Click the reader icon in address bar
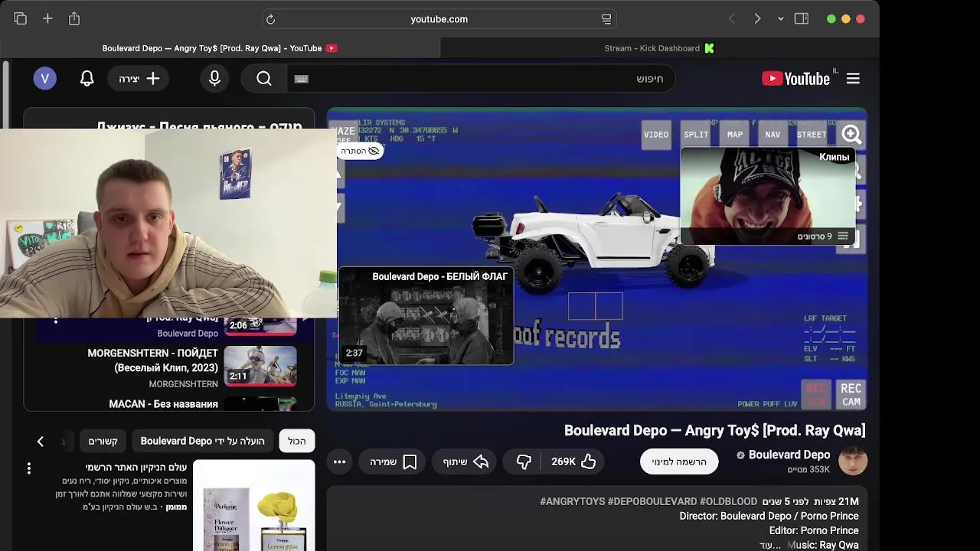Image resolution: width=980 pixels, height=551 pixels. 606,19
